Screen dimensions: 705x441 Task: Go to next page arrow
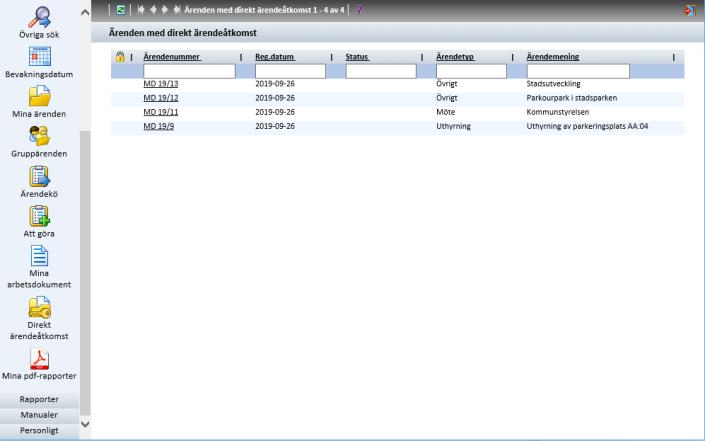[x=165, y=10]
